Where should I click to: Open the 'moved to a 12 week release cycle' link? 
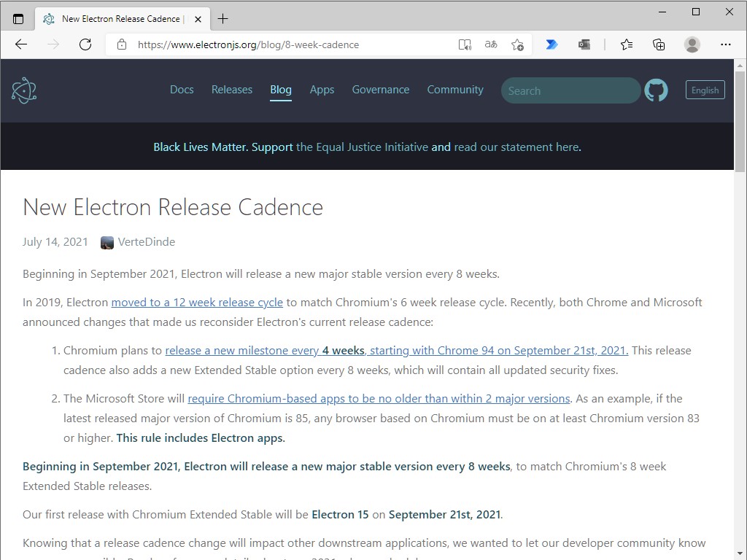(x=197, y=303)
